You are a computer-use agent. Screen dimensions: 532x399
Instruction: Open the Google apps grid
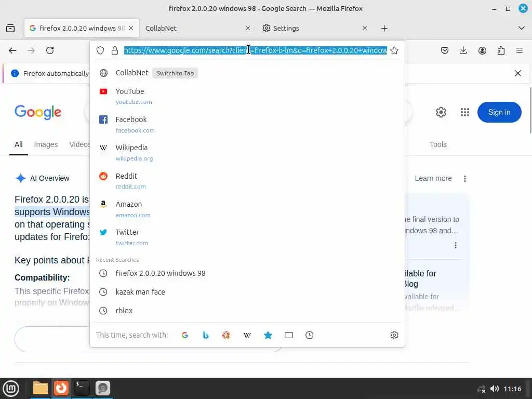click(x=465, y=112)
